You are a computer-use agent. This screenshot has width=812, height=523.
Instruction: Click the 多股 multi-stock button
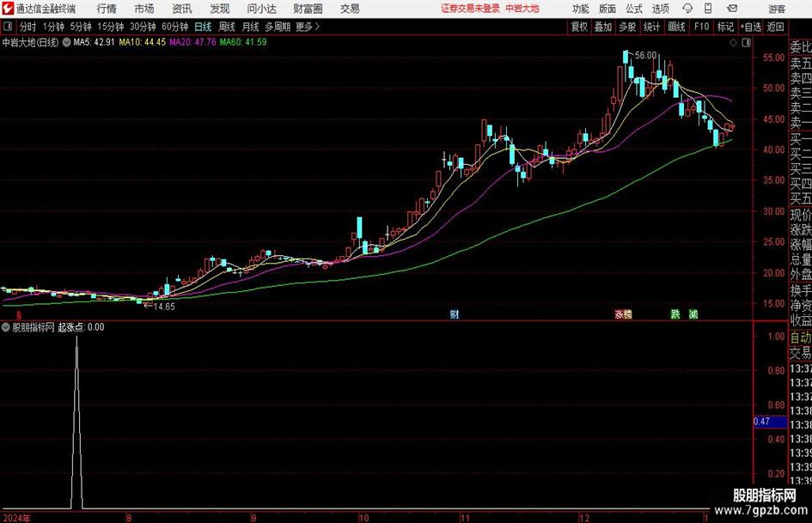(x=627, y=27)
